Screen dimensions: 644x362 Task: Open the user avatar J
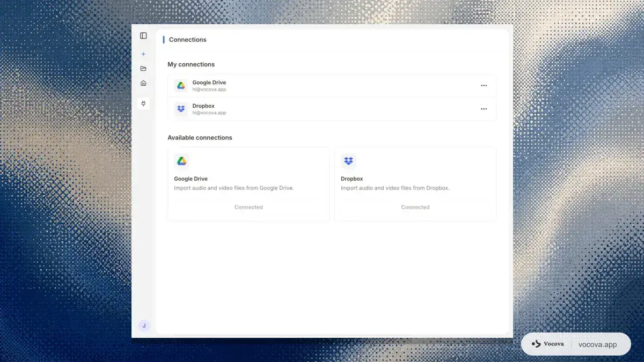point(144,326)
